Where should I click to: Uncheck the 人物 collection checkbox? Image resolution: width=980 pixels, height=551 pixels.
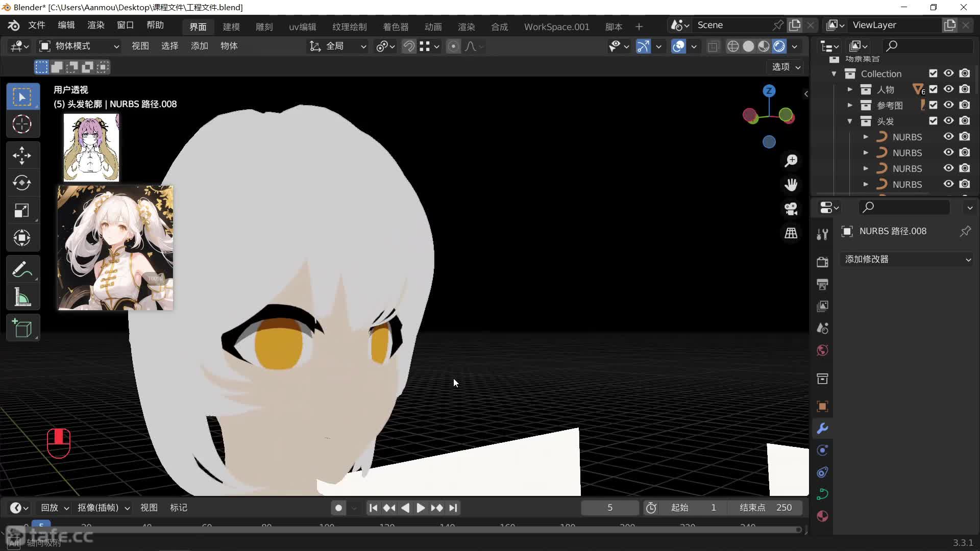pos(933,89)
